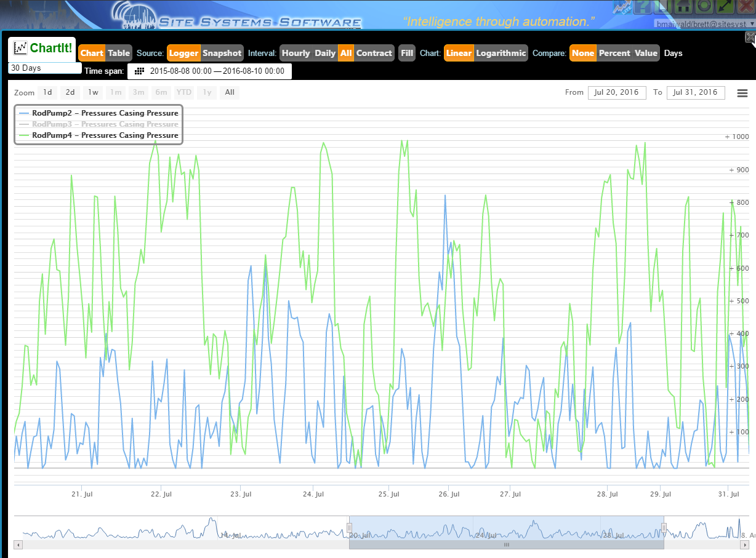Click the green circular refresh icon
Image resolution: width=756 pixels, height=558 pixels.
tap(704, 7)
